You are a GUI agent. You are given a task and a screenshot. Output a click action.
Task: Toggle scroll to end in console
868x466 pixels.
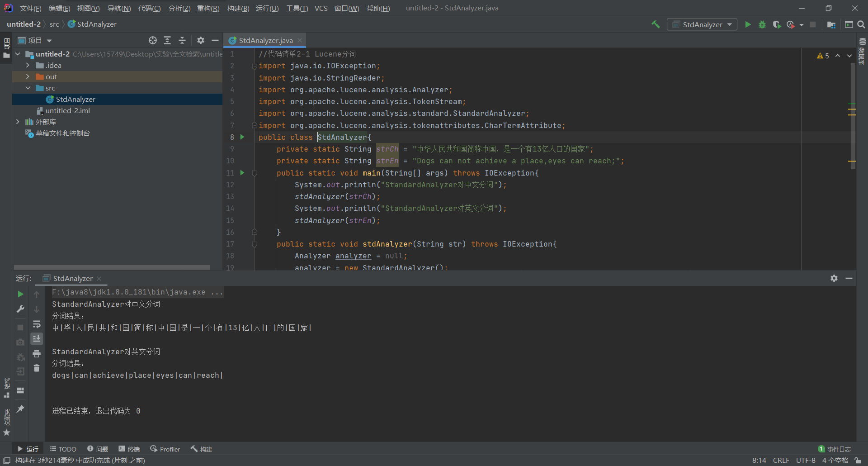[37, 338]
